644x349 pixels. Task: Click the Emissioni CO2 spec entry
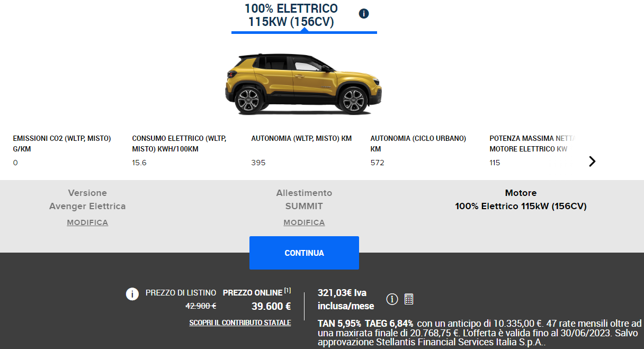pyautogui.click(x=64, y=150)
